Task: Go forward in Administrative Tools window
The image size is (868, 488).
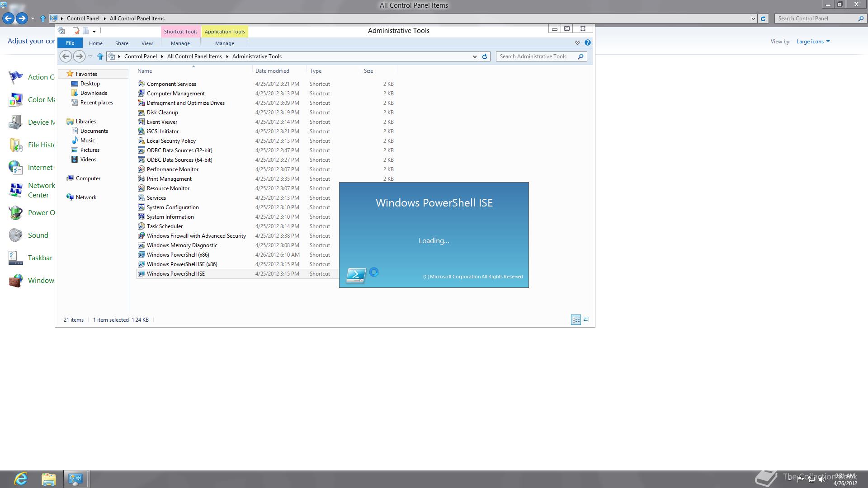Action: tap(79, 56)
